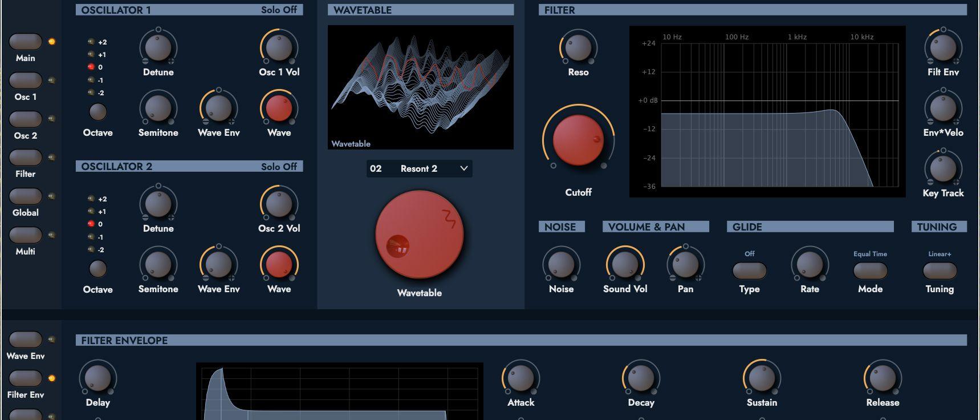
Task: Click the filter envelope curve display
Action: (340, 391)
